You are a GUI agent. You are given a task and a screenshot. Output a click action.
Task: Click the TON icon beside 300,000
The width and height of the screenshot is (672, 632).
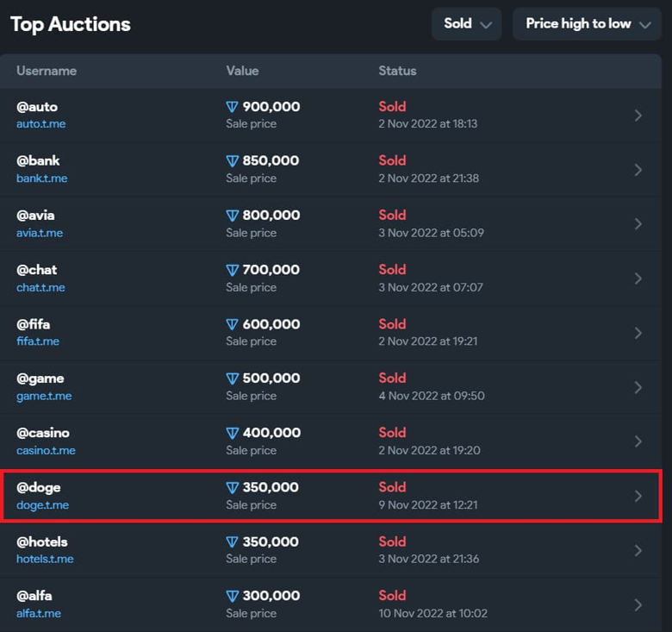[x=232, y=596]
